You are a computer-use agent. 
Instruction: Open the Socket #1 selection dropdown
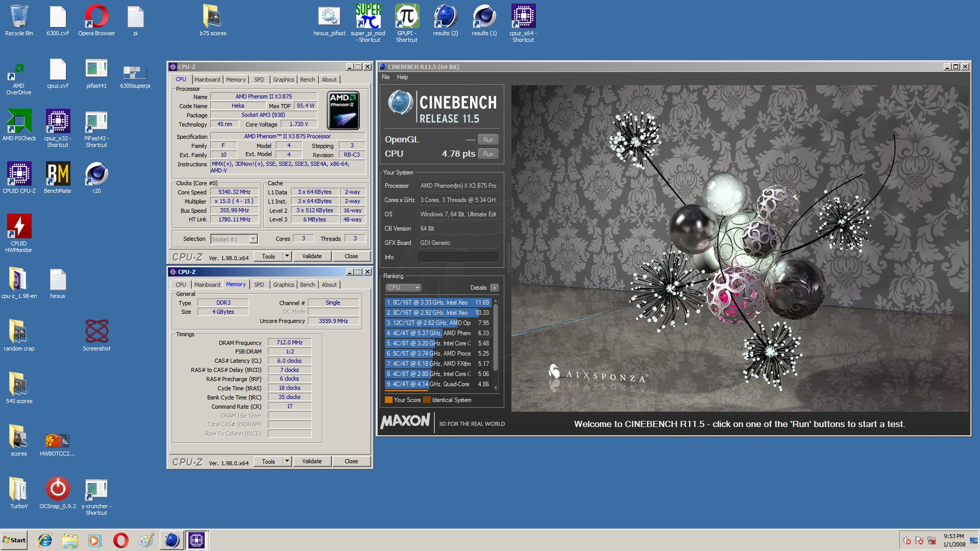tap(234, 239)
